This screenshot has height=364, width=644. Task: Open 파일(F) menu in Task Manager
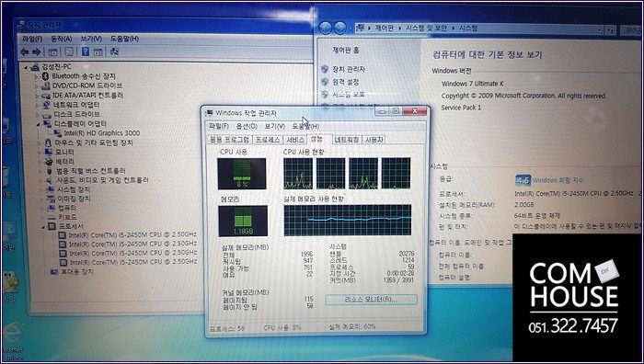pos(219,126)
